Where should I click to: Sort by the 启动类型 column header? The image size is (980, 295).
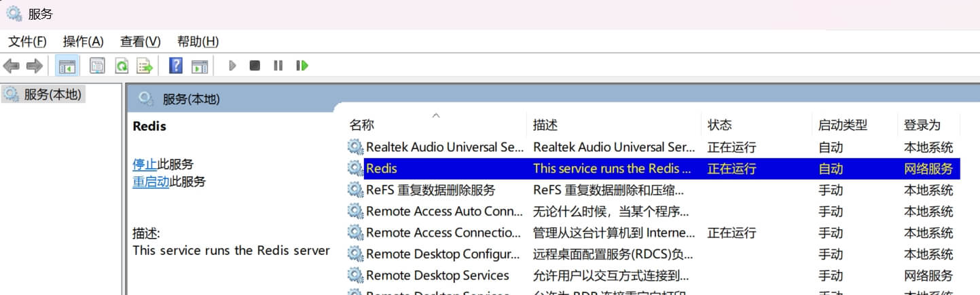pyautogui.click(x=843, y=125)
